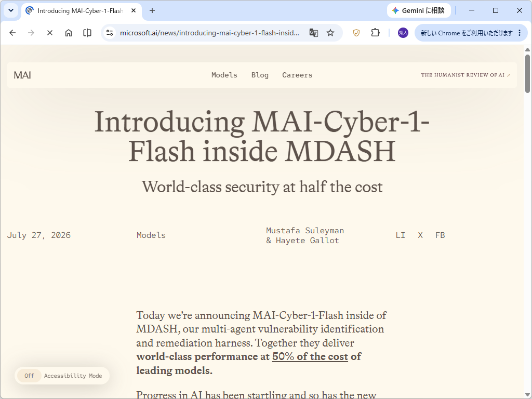View site information icon in address bar
The height and width of the screenshot is (399, 532).
pyautogui.click(x=110, y=33)
